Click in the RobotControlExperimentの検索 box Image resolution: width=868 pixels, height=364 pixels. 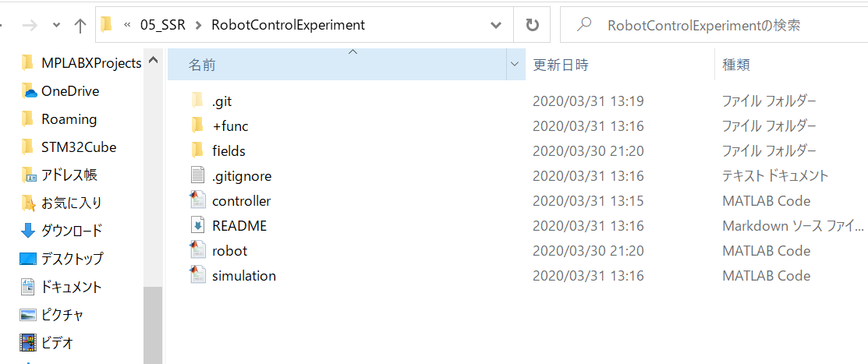[x=714, y=25]
